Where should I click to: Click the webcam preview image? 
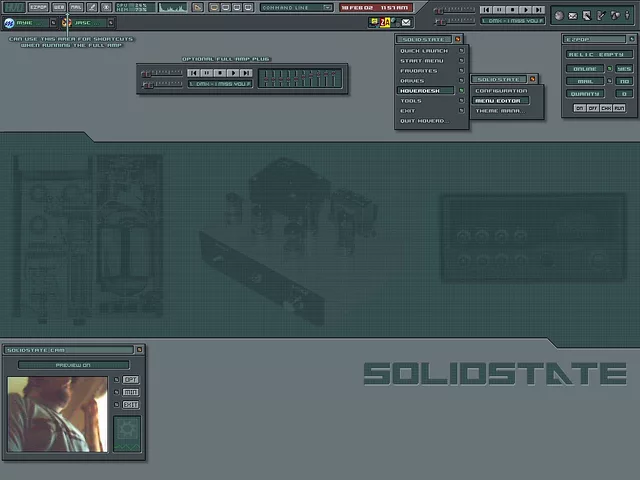click(x=58, y=414)
